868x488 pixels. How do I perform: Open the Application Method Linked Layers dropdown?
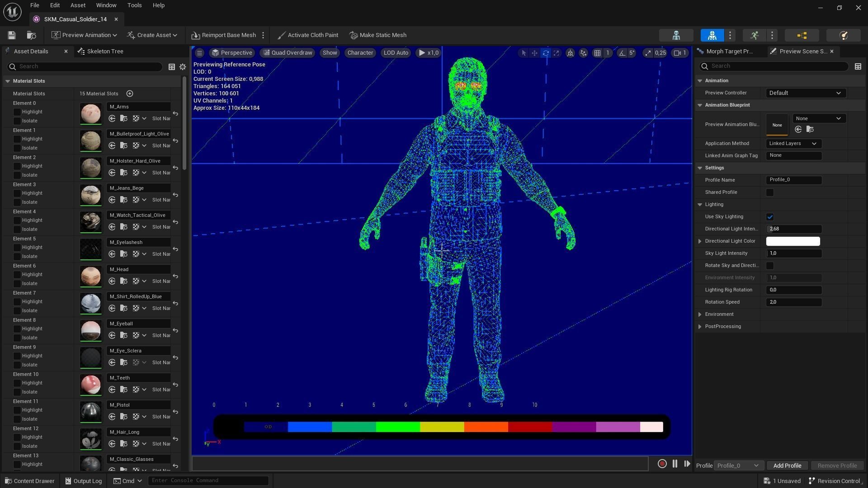793,144
